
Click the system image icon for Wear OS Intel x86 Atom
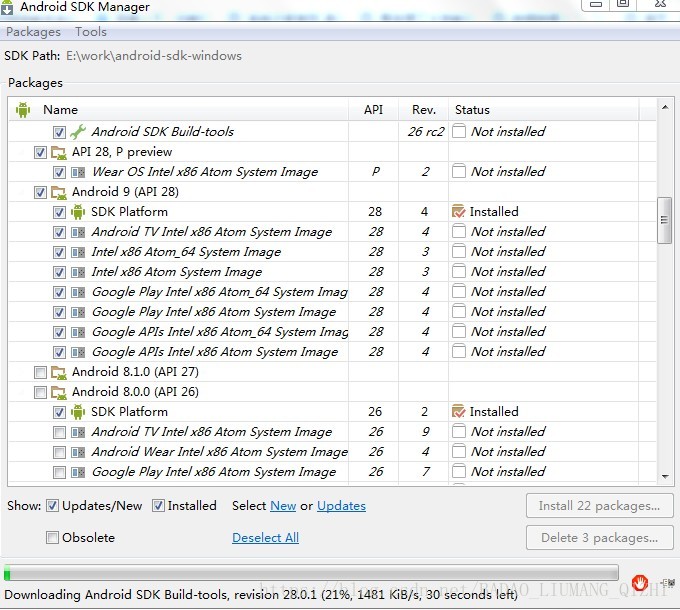(x=78, y=172)
